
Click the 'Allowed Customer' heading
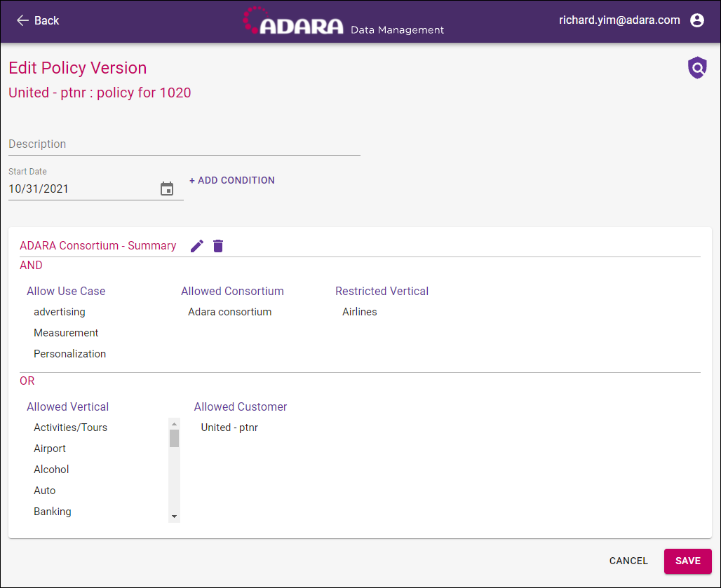tap(240, 407)
